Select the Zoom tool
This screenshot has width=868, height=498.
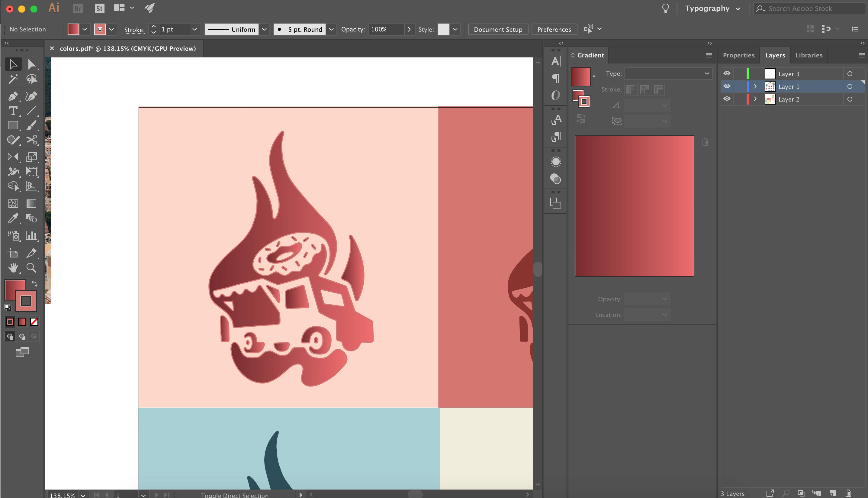pyautogui.click(x=31, y=267)
